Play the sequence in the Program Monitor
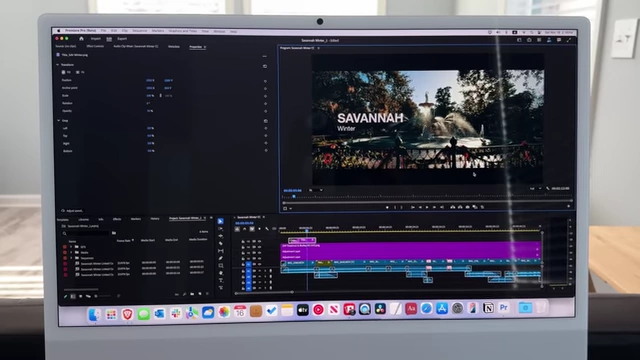Viewport: 640px width, 360px height. tap(427, 207)
